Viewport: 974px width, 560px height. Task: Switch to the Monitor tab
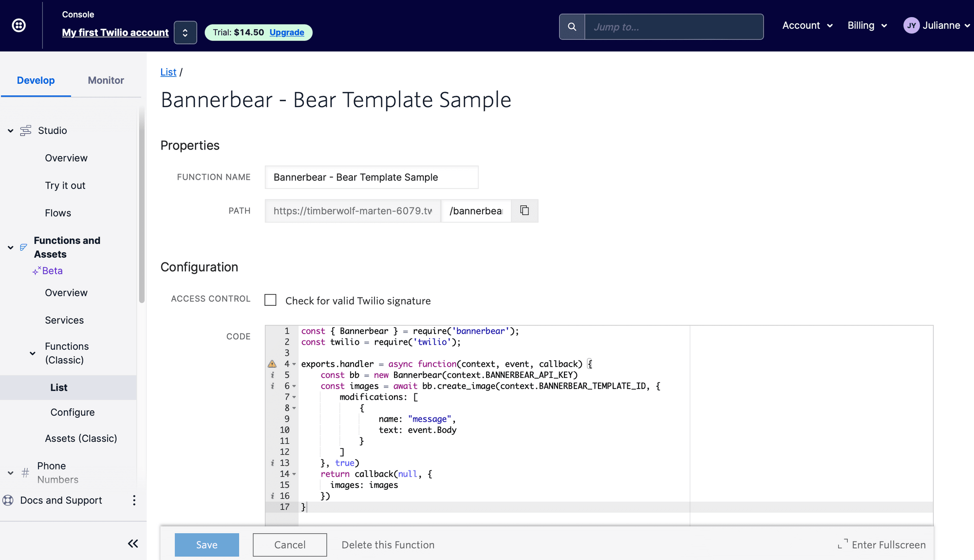coord(106,80)
